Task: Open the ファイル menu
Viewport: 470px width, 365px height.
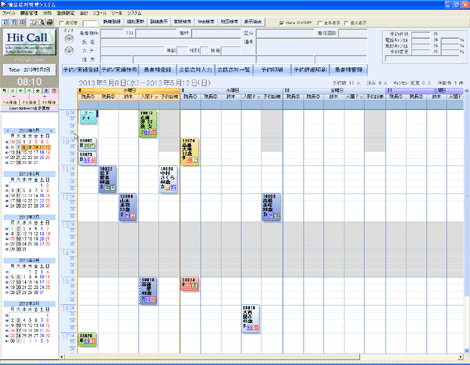Action: [x=9, y=13]
